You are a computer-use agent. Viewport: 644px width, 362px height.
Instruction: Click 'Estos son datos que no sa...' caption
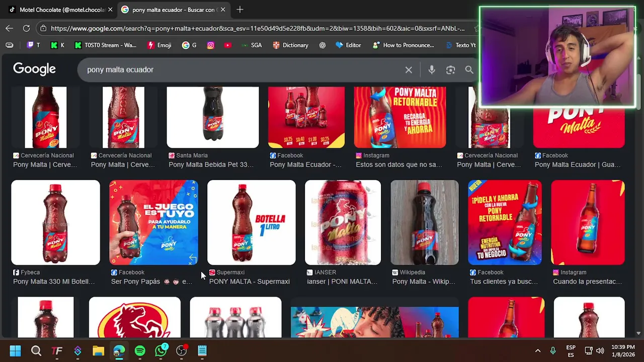tap(399, 164)
